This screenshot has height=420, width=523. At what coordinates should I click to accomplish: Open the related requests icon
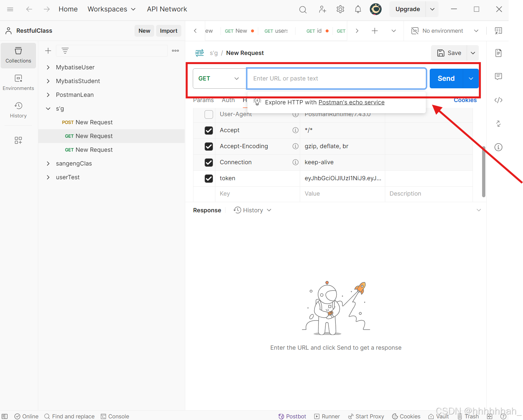tap(498, 124)
